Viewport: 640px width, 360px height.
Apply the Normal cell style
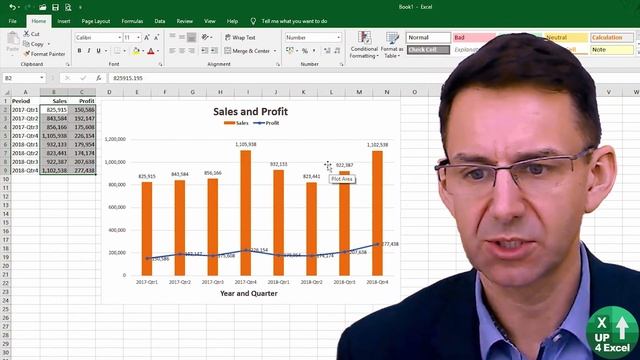coord(428,38)
